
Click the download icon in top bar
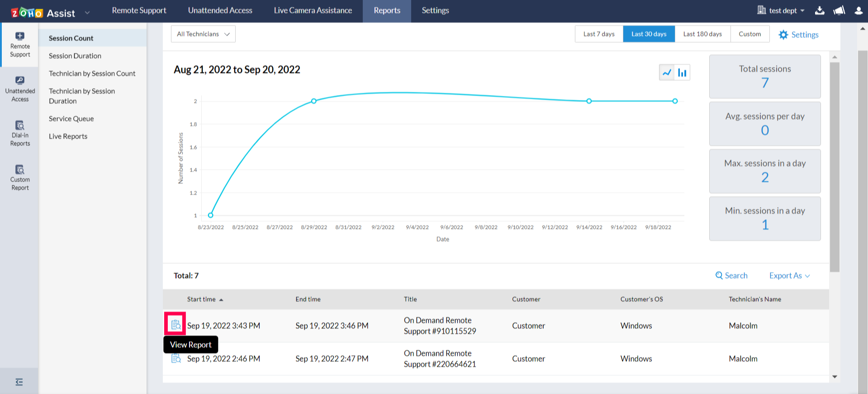tap(820, 10)
